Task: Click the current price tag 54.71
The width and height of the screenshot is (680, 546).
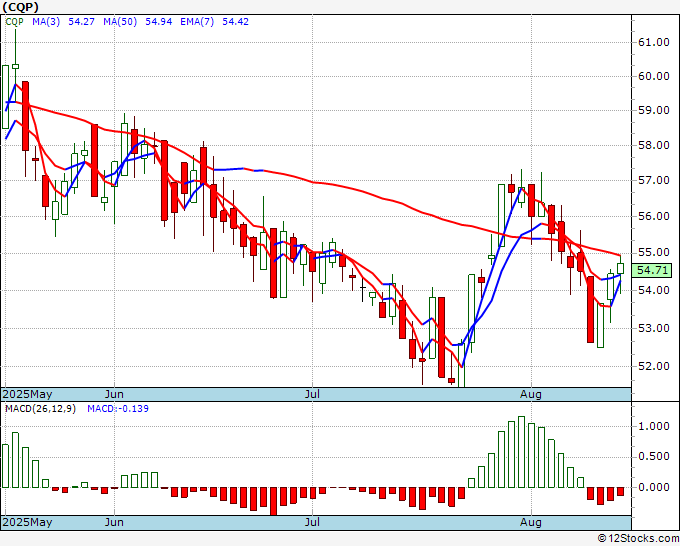Action: coord(652,271)
